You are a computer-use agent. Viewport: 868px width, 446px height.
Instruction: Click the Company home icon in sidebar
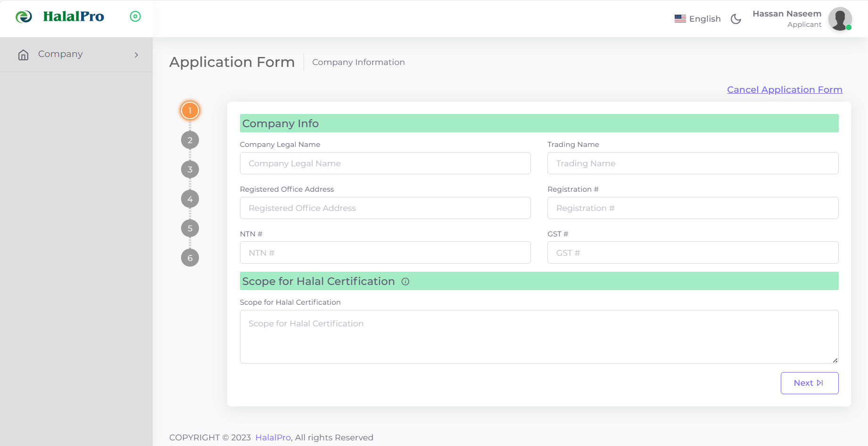pyautogui.click(x=23, y=55)
